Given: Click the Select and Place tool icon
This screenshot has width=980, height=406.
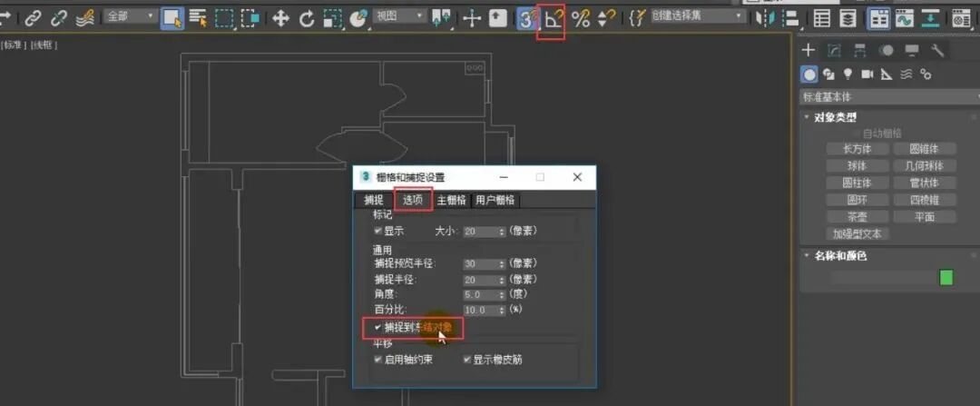Looking at the screenshot, I should 358,19.
